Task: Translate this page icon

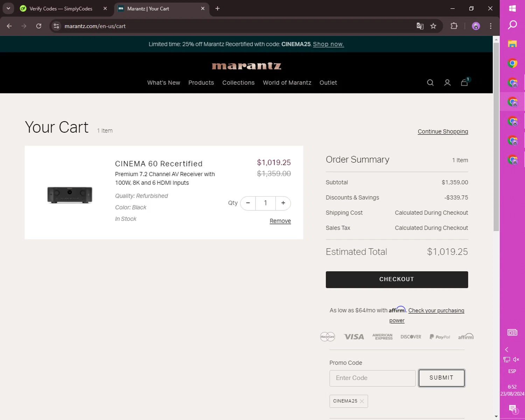Action: [420, 26]
